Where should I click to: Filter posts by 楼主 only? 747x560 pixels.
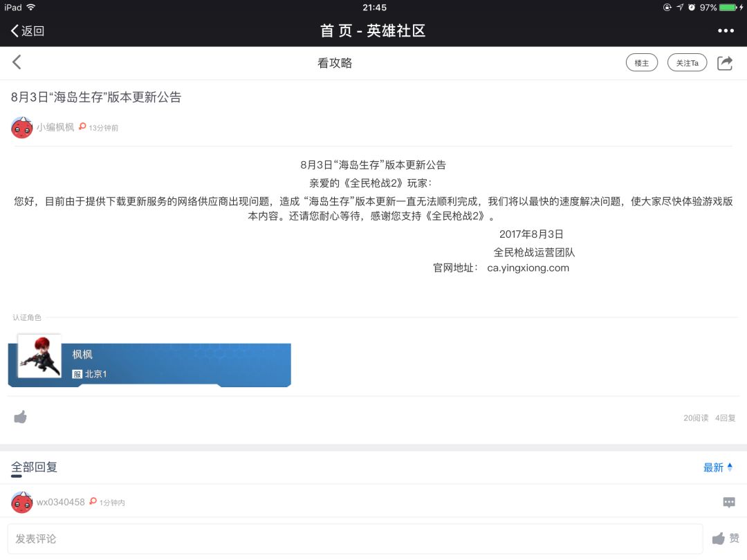641,63
